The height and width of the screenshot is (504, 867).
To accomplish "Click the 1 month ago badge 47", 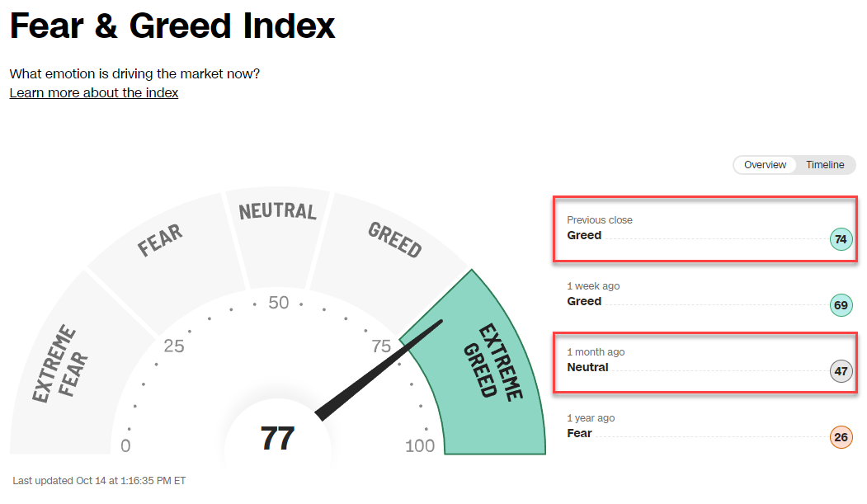I will click(841, 372).
